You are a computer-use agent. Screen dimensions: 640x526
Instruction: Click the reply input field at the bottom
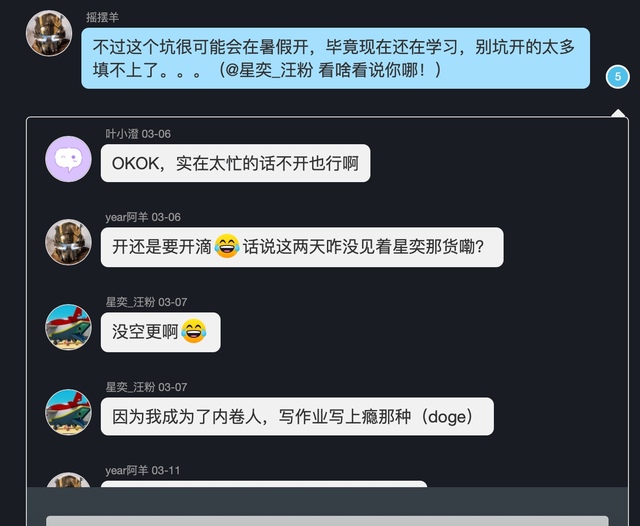click(x=327, y=521)
